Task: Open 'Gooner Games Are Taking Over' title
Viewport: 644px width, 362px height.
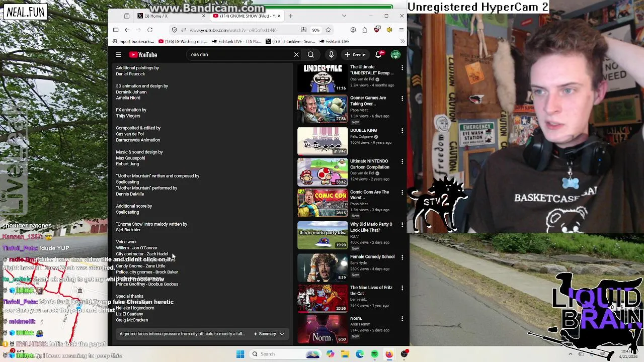Action: coord(368,101)
